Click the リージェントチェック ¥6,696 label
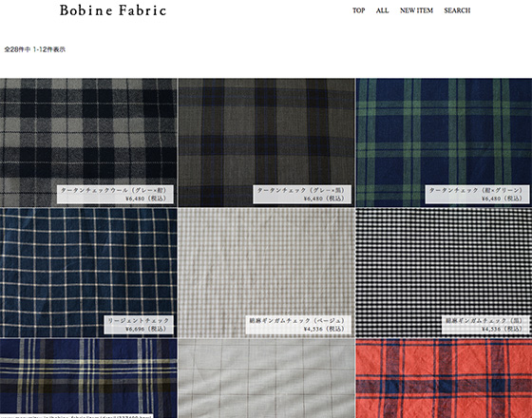This screenshot has width=532, height=418. 139,324
